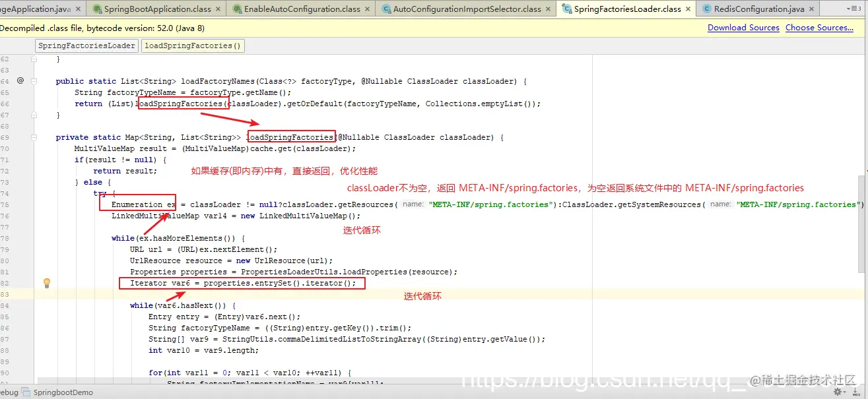
Task: Click the "Decompiled .class file" banner text
Action: [x=102, y=28]
